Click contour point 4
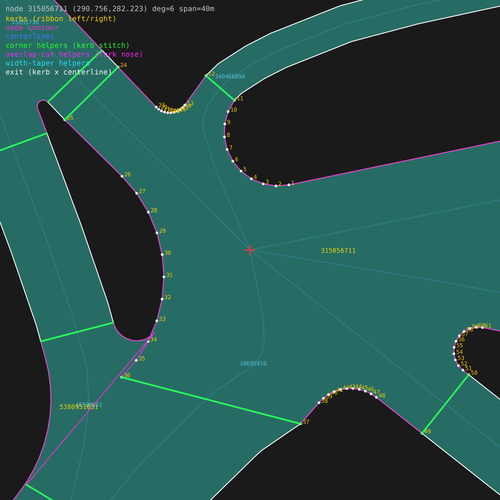 pyautogui.click(x=252, y=179)
